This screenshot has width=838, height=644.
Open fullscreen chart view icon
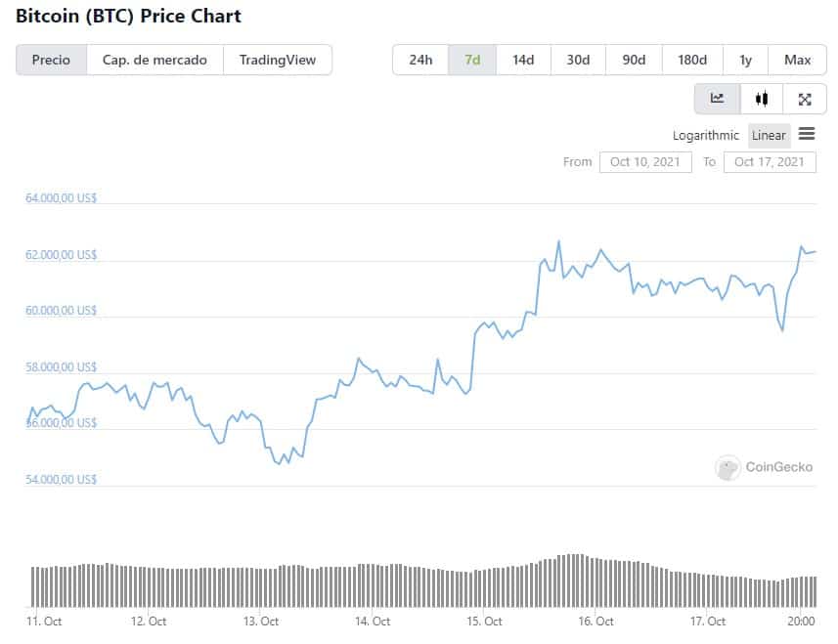[805, 99]
